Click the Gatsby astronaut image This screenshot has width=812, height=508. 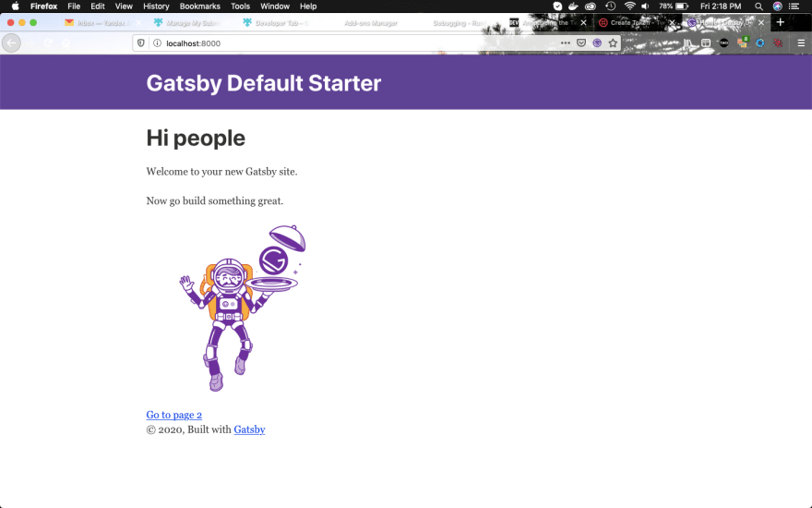click(x=243, y=308)
